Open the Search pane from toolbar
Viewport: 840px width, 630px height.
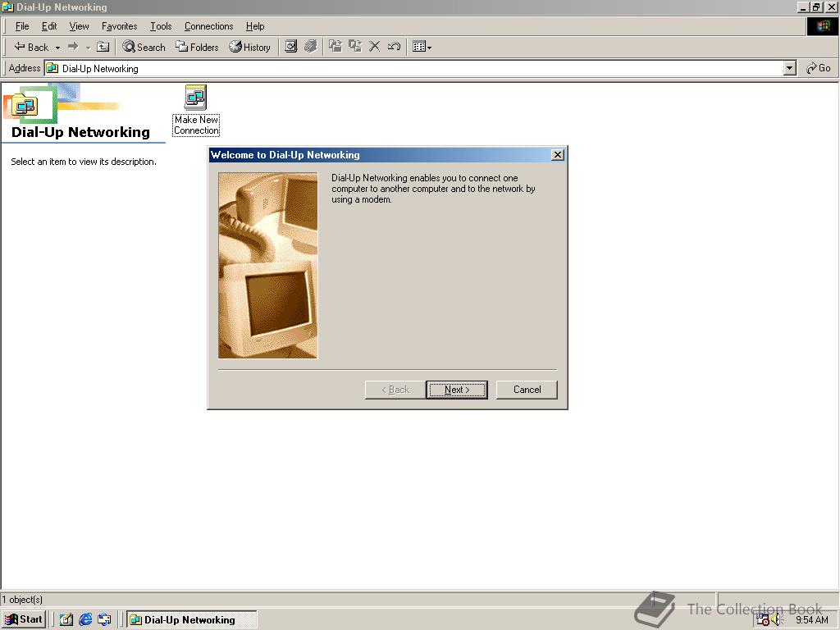[x=144, y=47]
